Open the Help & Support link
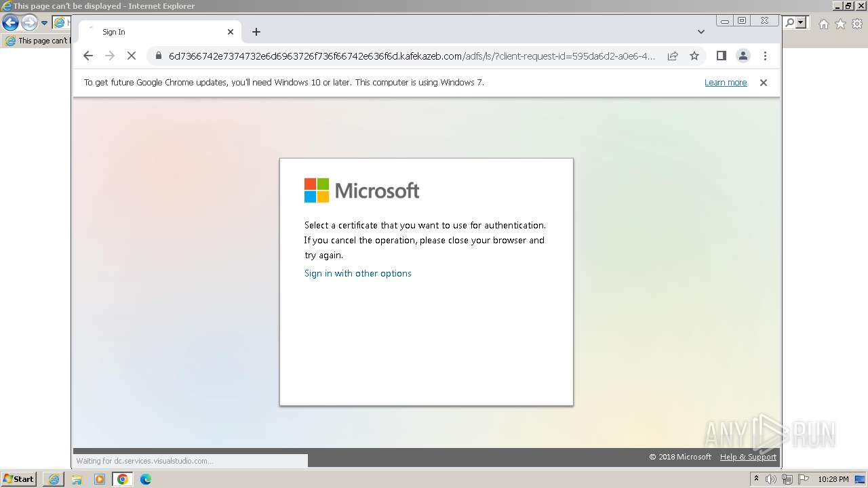Viewport: 868px width, 488px height. tap(748, 457)
